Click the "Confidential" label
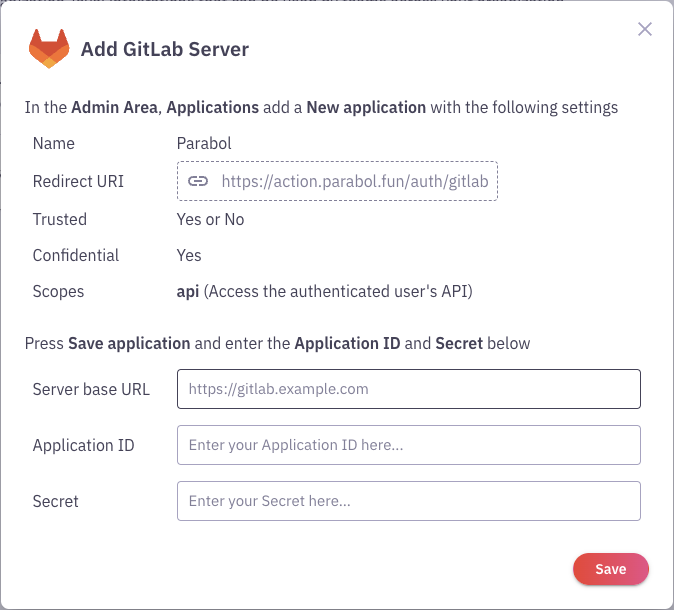The width and height of the screenshot is (674, 610). [76, 255]
